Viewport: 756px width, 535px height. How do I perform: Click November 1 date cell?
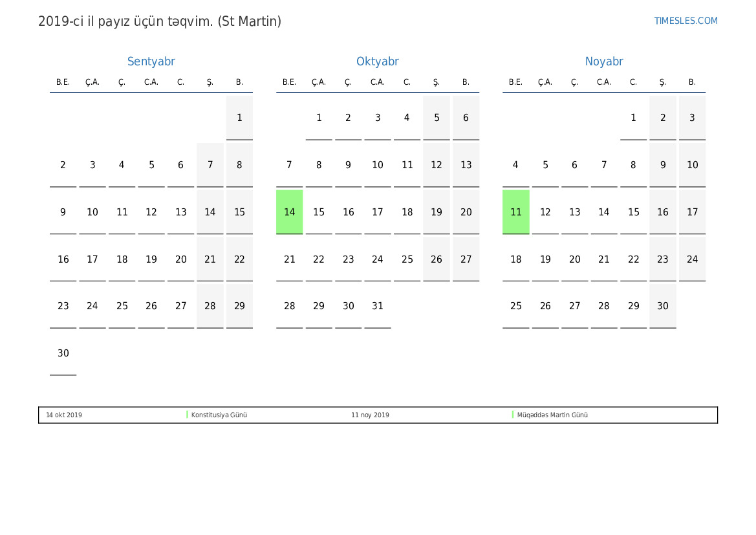tap(633, 118)
